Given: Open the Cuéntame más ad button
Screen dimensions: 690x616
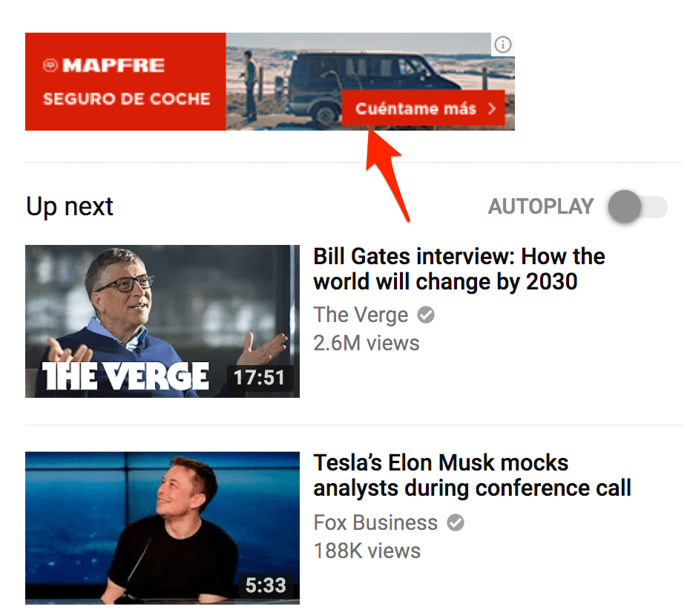Looking at the screenshot, I should (x=424, y=108).
